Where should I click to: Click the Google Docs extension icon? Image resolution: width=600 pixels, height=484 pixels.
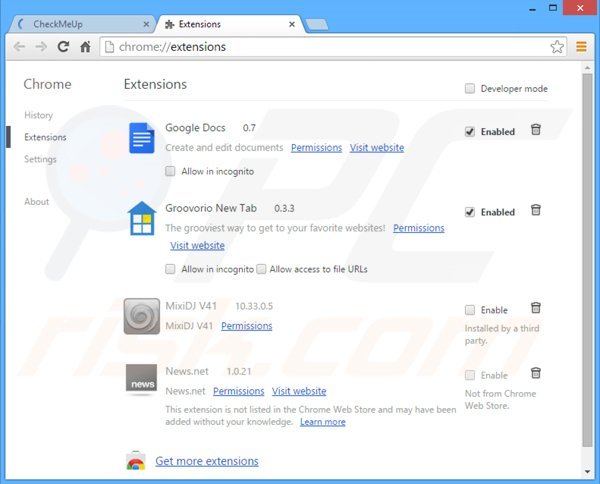(x=142, y=138)
